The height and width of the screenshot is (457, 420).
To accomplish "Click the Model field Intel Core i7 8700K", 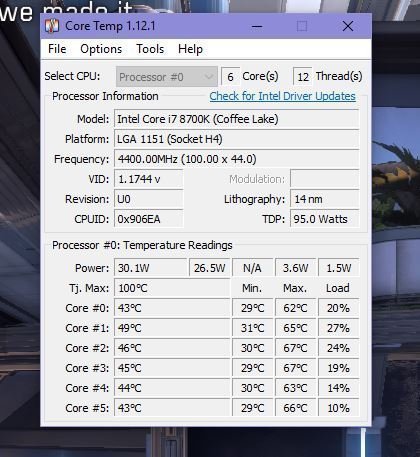I will 236,119.
